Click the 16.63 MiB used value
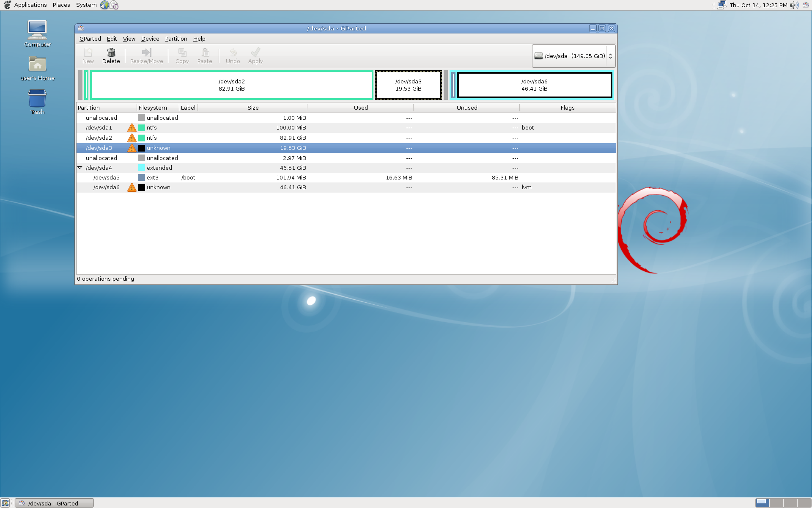812x508 pixels. point(399,178)
